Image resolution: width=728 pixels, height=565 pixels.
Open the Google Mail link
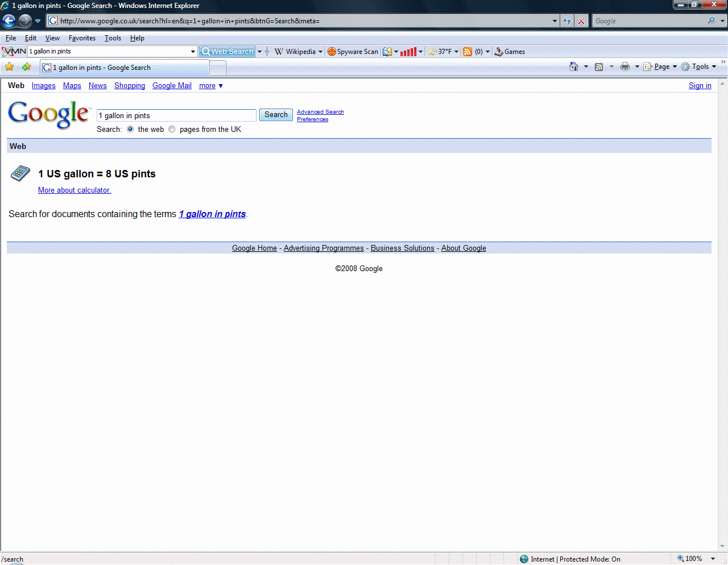(x=172, y=86)
